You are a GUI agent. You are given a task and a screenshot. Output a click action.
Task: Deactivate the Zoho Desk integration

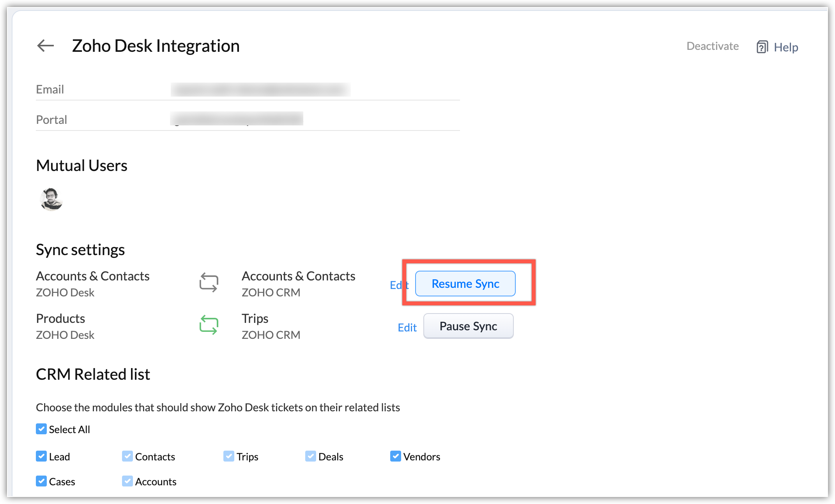pyautogui.click(x=712, y=46)
